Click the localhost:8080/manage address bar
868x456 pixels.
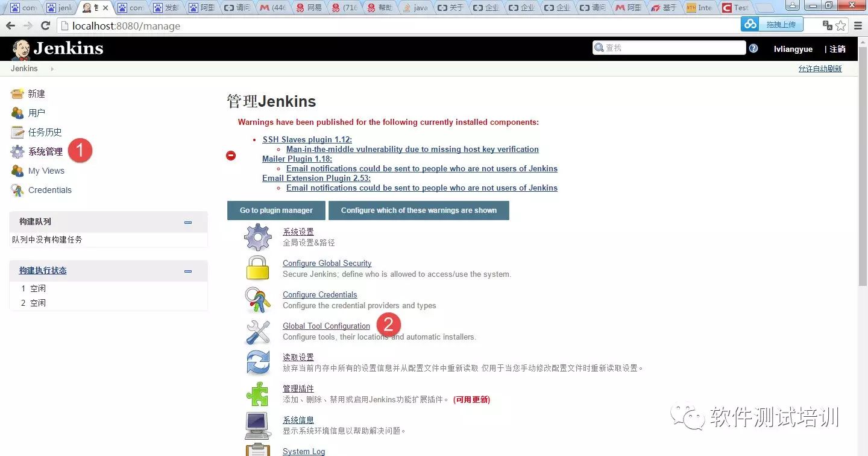pyautogui.click(x=398, y=26)
